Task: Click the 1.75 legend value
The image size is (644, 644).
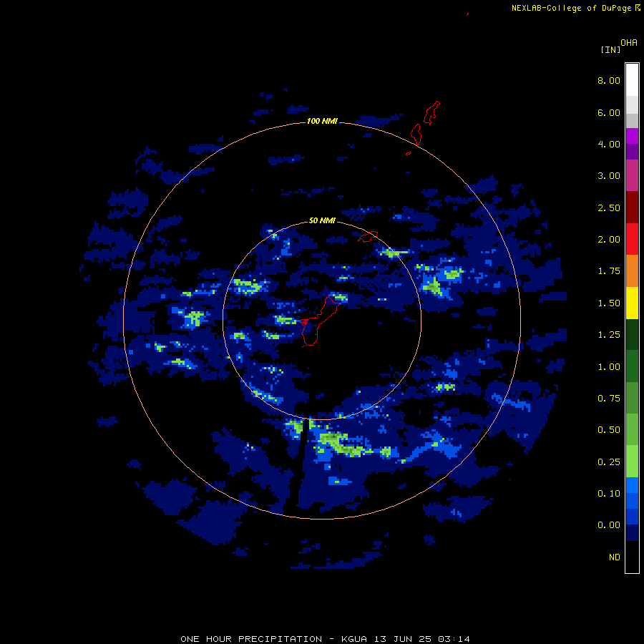Action: [x=609, y=271]
